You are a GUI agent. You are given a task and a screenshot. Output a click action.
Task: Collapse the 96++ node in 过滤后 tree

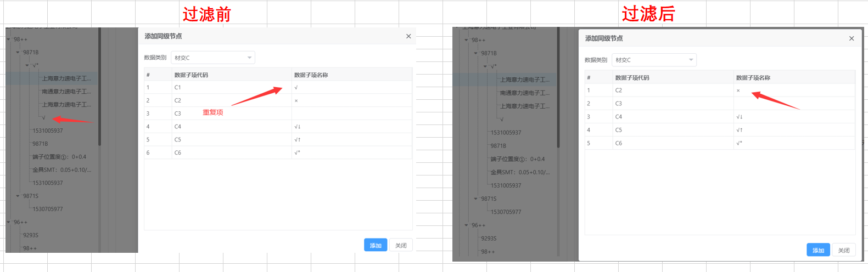click(x=466, y=225)
